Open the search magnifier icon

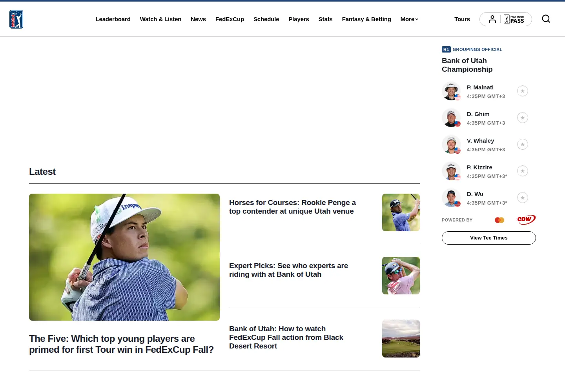coord(546,19)
